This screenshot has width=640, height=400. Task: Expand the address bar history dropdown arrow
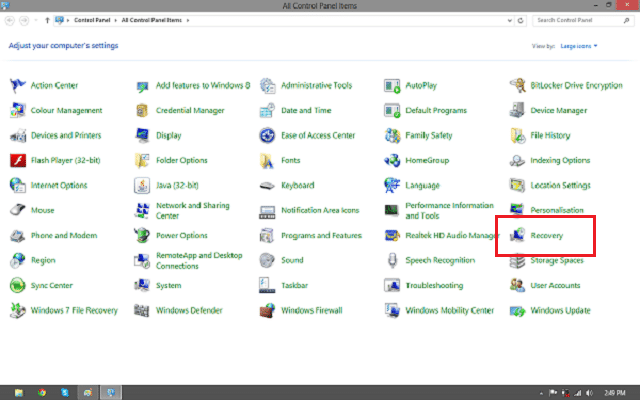point(509,20)
